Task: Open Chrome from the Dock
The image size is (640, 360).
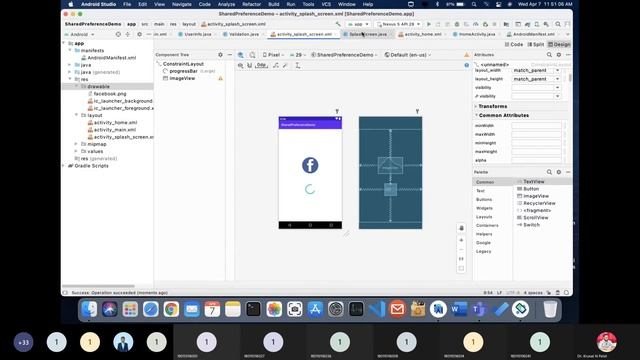Action: coord(171,309)
